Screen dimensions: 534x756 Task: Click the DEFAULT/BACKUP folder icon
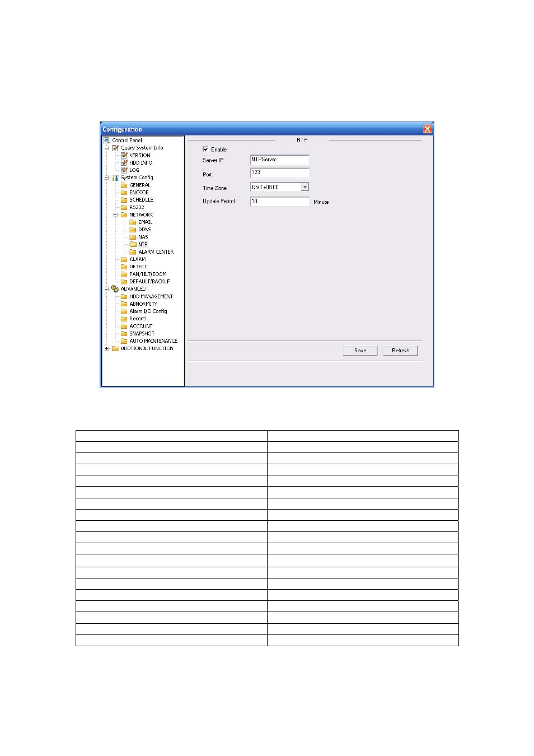pyautogui.click(x=124, y=281)
